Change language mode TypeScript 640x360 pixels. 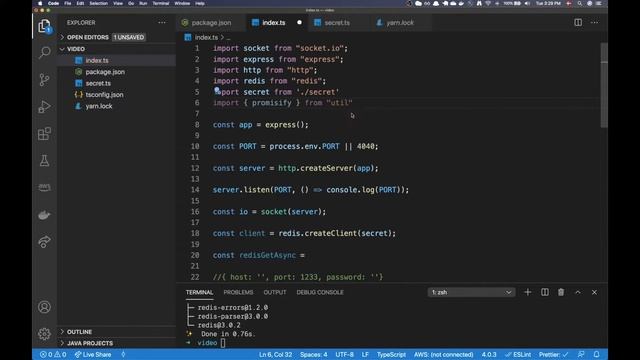[391, 354]
